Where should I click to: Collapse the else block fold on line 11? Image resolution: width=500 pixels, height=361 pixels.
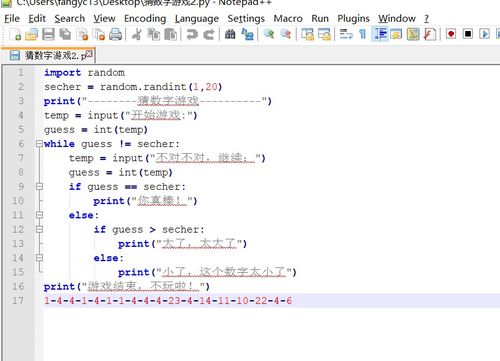pos(39,215)
